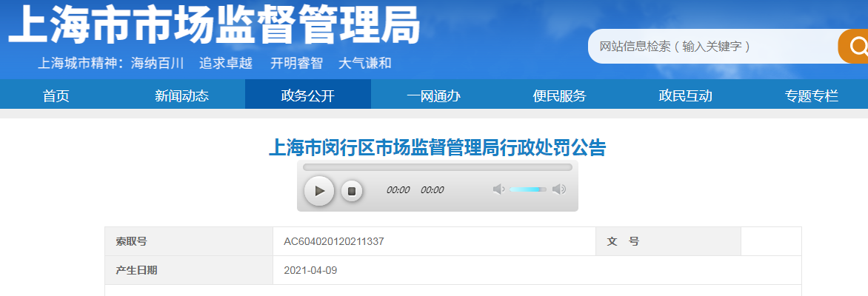Click the orange search magnifier button
This screenshot has height=296, width=868.
(x=853, y=47)
